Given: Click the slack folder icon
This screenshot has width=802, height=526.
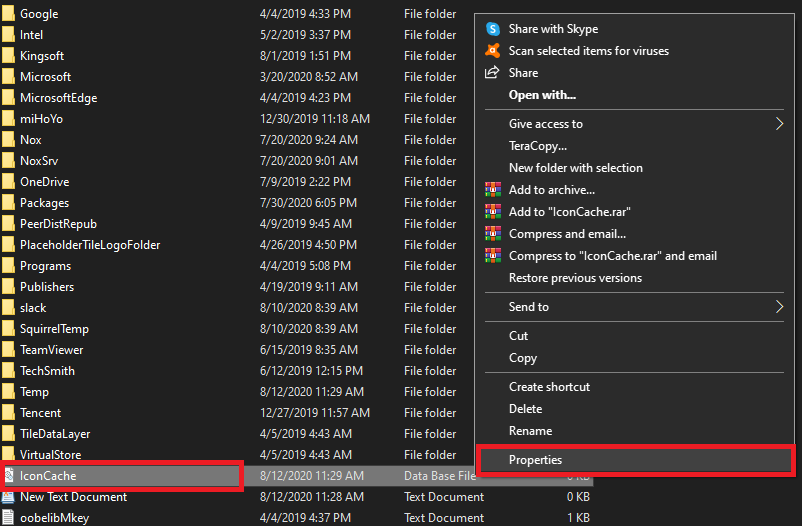Looking at the screenshot, I should pos(8,308).
